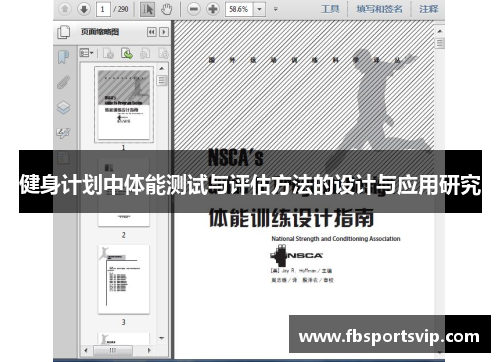Click the last greyed icon in the thumbnail toolbar
The width and height of the screenshot is (500, 362).
point(163,53)
